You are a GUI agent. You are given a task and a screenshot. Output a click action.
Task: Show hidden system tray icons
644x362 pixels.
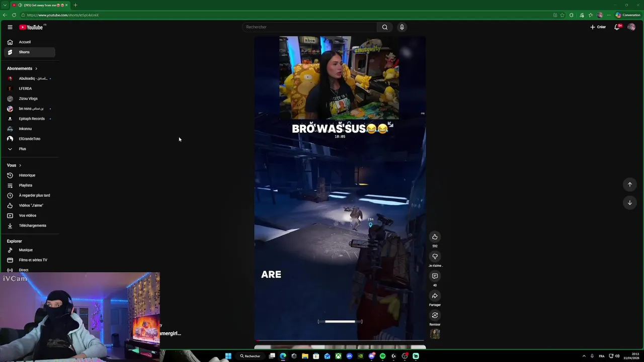click(x=584, y=356)
